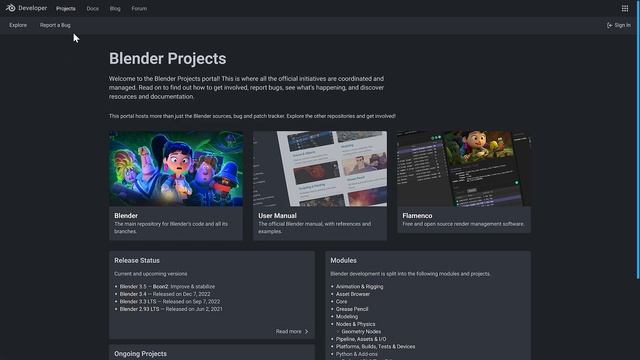640x360 pixels.
Task: Open the Nodes & Physics module
Action: 356,324
